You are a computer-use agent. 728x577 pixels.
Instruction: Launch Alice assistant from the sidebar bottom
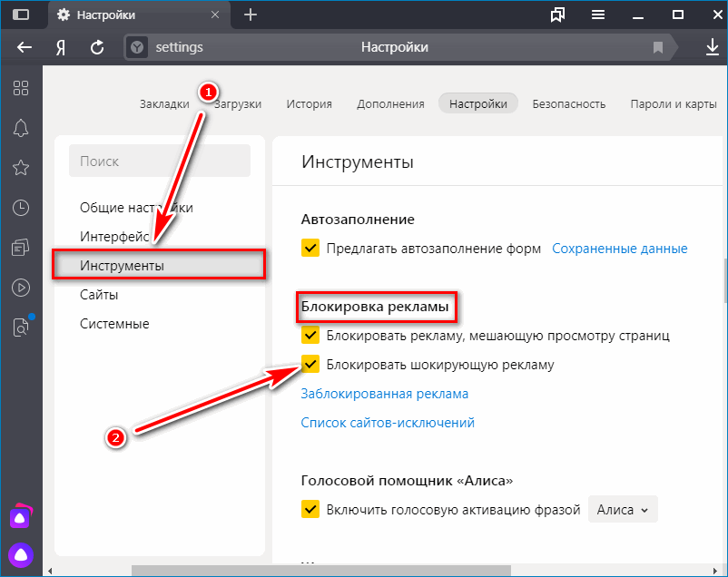(x=20, y=552)
